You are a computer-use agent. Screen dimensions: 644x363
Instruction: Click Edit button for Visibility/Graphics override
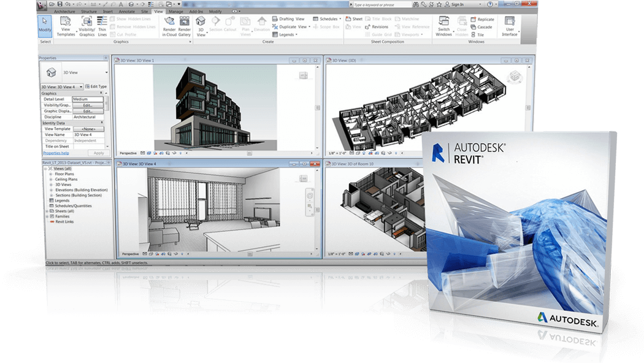tap(88, 105)
